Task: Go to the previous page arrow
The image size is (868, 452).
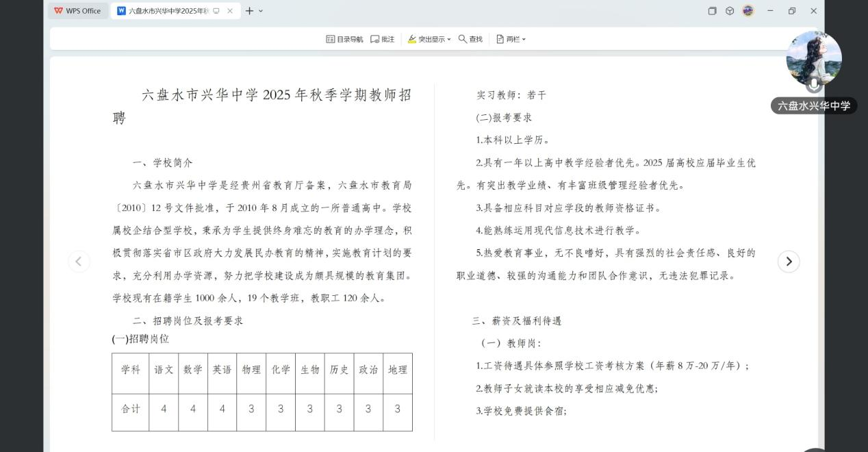Action: [x=79, y=262]
